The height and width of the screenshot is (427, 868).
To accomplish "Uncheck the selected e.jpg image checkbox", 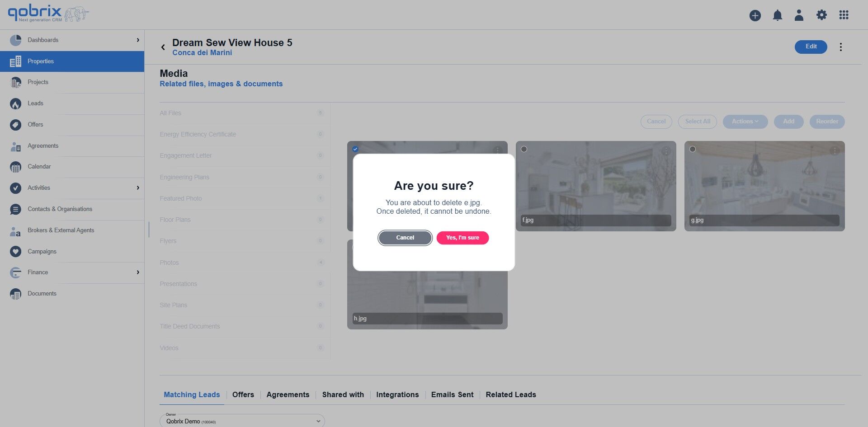I will [355, 149].
